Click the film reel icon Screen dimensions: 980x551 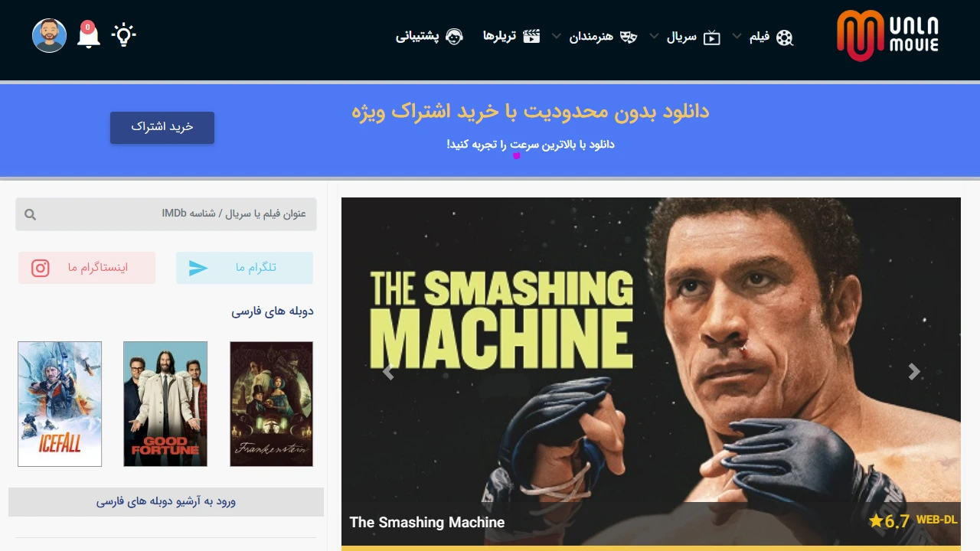point(785,37)
